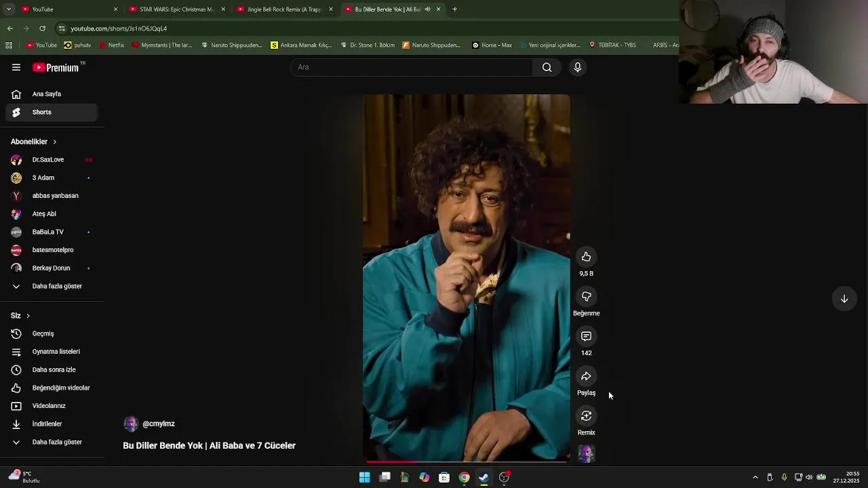Image resolution: width=868 pixels, height=488 pixels.
Task: Open a new browser tab
Action: click(454, 9)
